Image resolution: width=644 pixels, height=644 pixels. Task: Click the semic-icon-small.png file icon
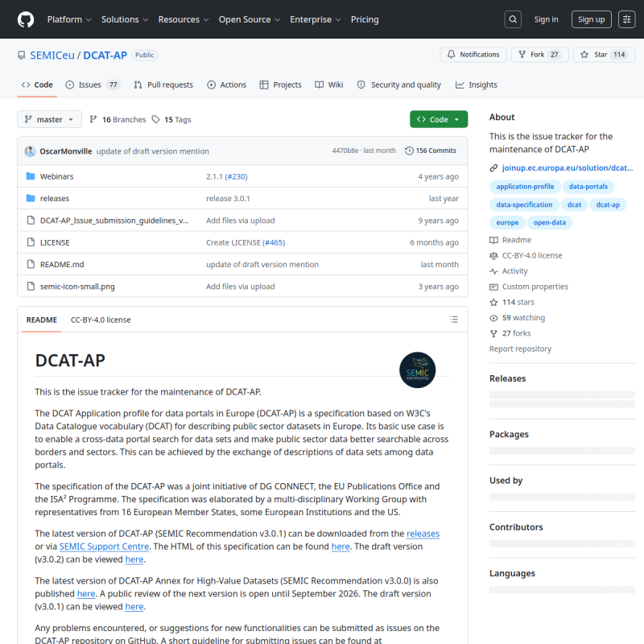coord(31,287)
